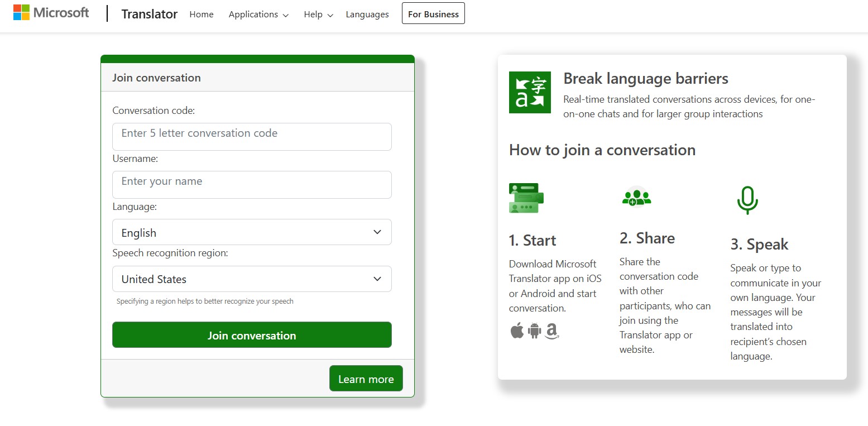Click the Join conversation panel header title
868x426 pixels.
[156, 78]
